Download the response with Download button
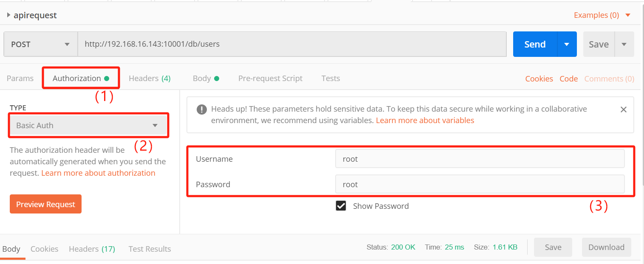 click(606, 247)
